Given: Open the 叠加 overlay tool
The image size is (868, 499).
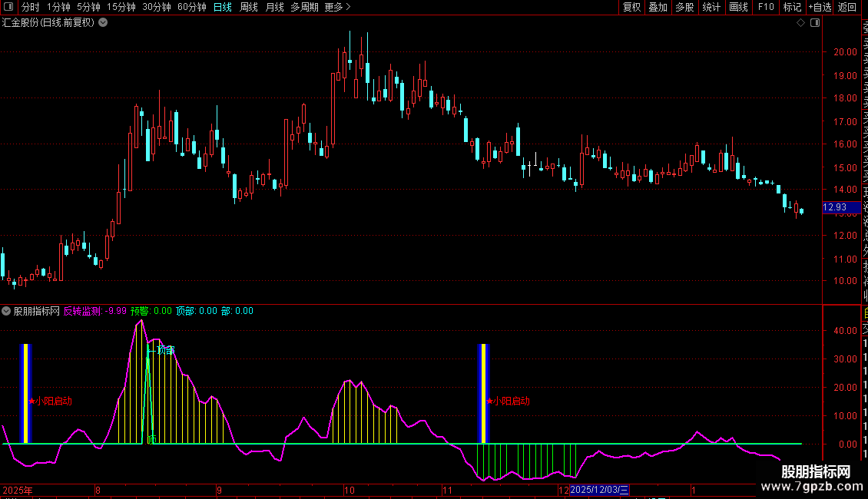Looking at the screenshot, I should [658, 7].
